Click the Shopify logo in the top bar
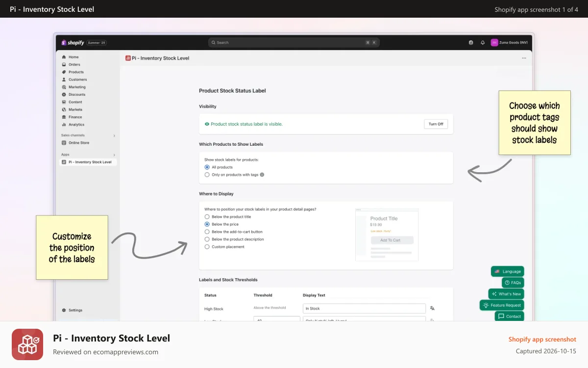The width and height of the screenshot is (588, 368). (x=73, y=43)
